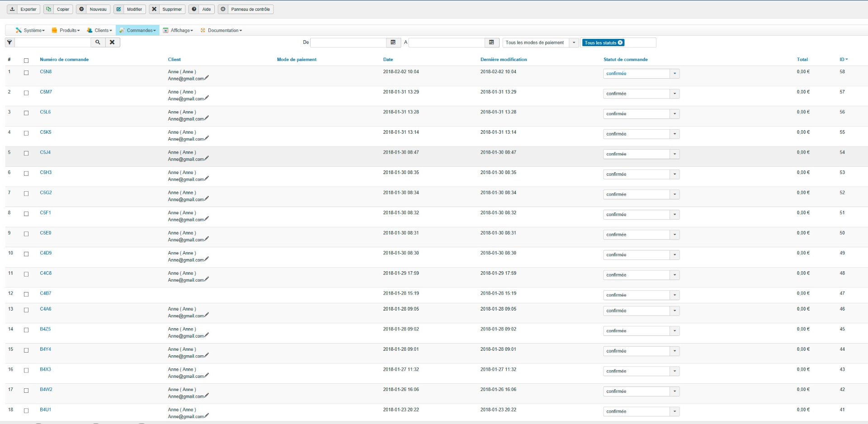Viewport: 868px width, 424px height.
Task: Run search with the magnifier icon
Action: (x=98, y=42)
